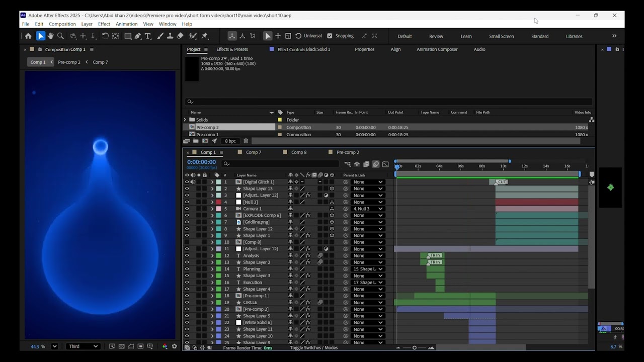Open Parent dropdown for Planning layer
644x362 pixels.
(367, 269)
